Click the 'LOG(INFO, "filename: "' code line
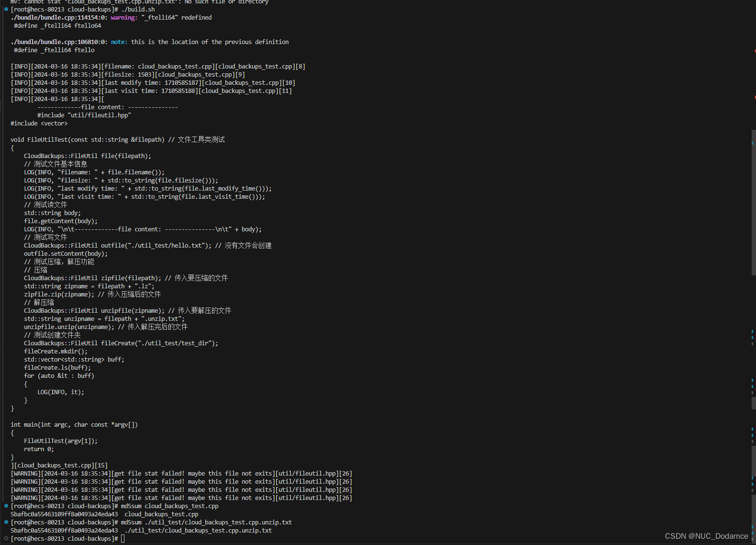756x545 pixels. (94, 172)
